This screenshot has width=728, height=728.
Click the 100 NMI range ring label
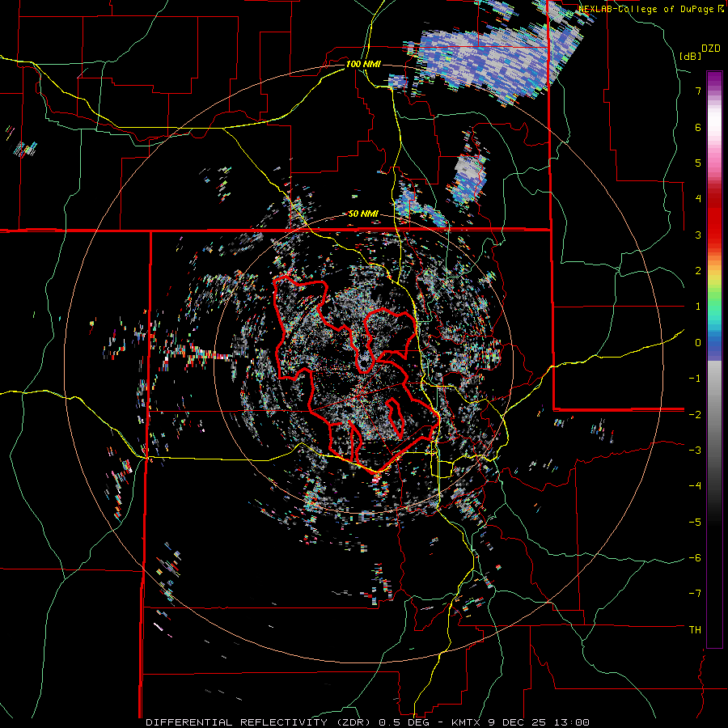363,64
